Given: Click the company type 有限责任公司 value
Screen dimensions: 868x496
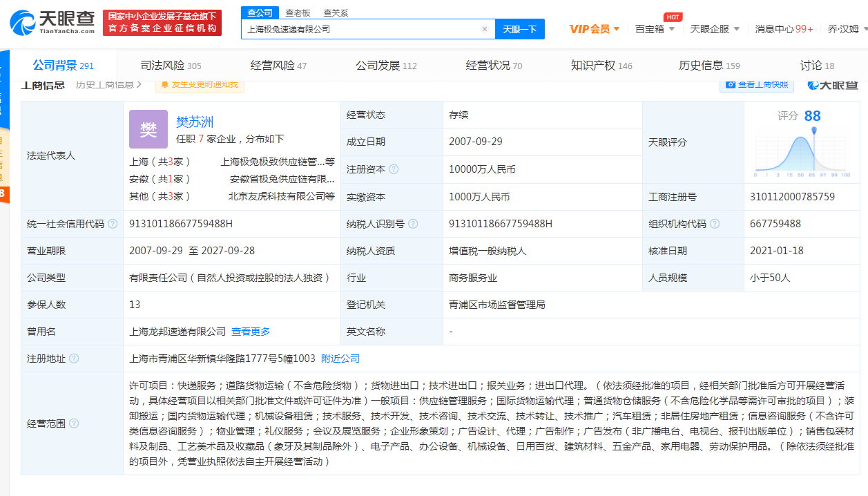Looking at the screenshot, I should (230, 278).
